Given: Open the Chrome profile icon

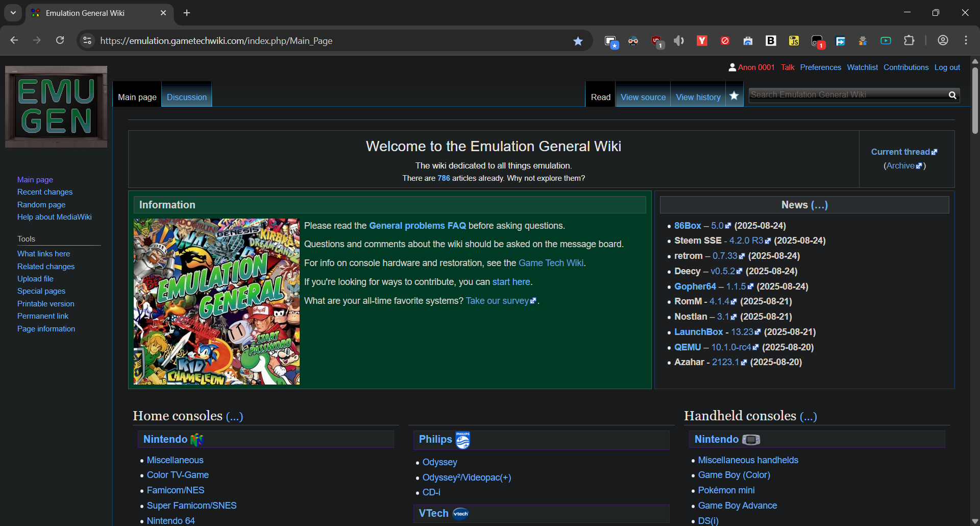Looking at the screenshot, I should 943,40.
